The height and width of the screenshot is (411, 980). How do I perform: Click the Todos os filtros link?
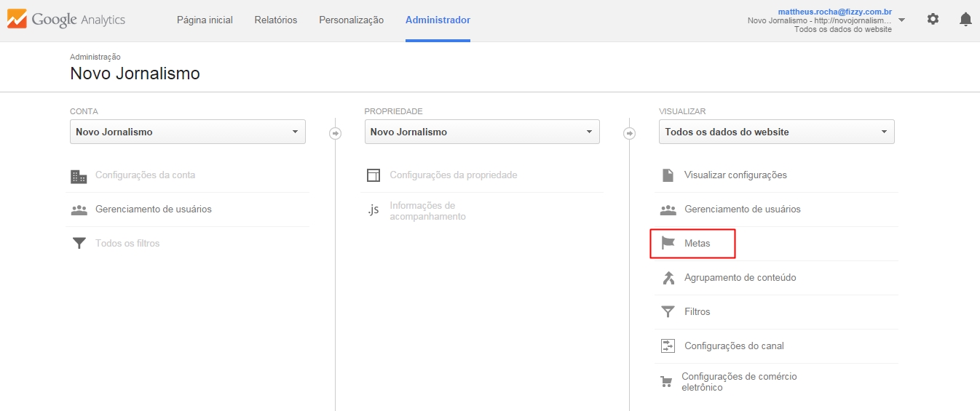(127, 243)
